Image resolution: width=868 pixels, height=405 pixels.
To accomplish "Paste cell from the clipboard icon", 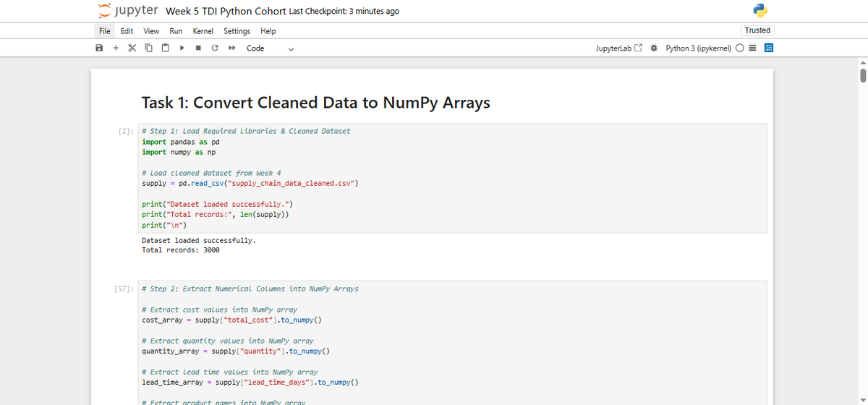I will click(164, 48).
